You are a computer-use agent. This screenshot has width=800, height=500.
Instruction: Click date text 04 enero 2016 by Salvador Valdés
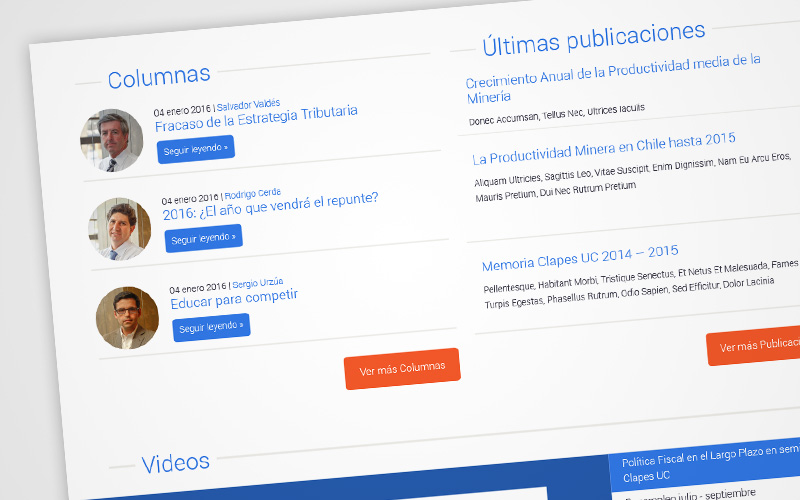click(182, 111)
